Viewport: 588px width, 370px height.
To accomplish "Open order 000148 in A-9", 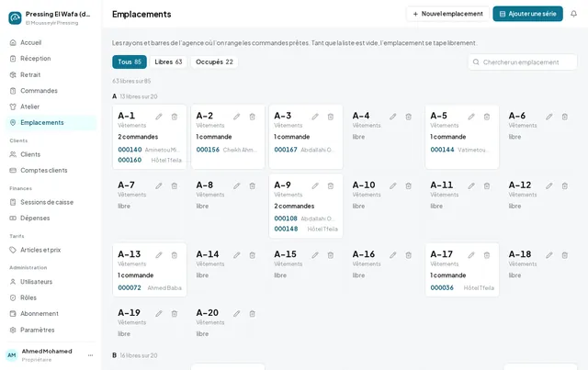I will click(x=286, y=229).
